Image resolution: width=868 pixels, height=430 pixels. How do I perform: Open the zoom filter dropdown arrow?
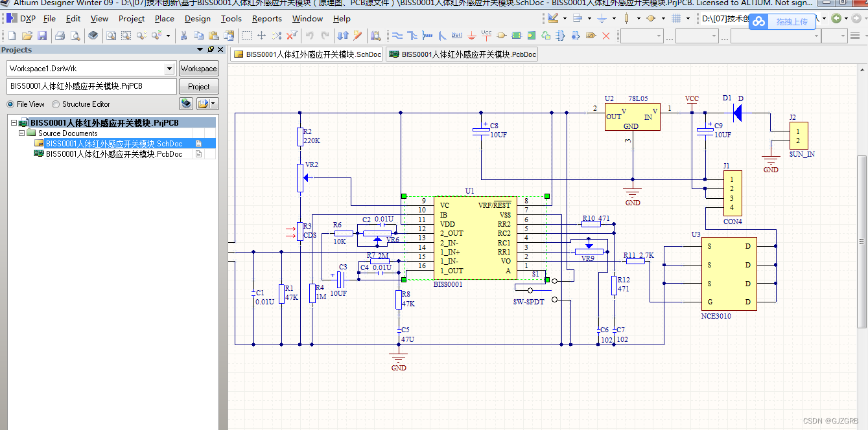click(168, 36)
